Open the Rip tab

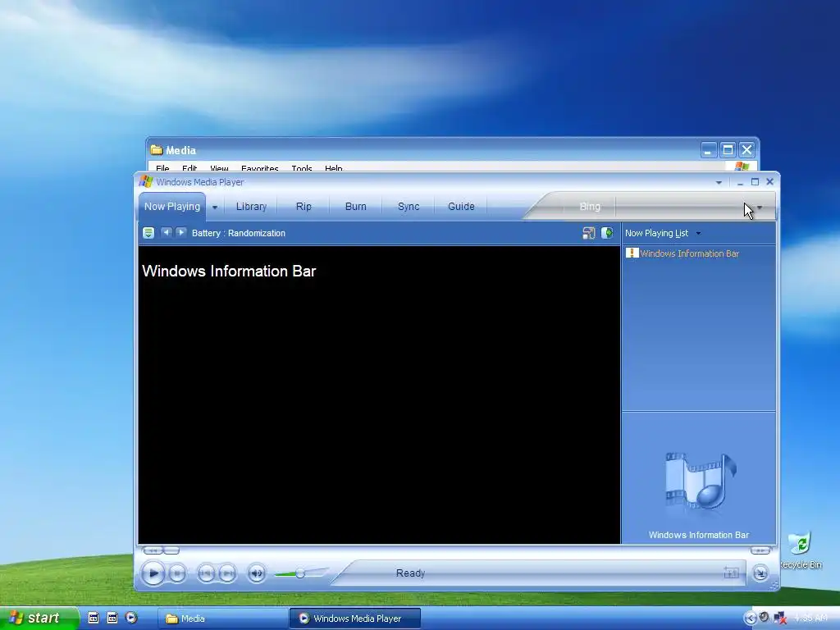(304, 206)
